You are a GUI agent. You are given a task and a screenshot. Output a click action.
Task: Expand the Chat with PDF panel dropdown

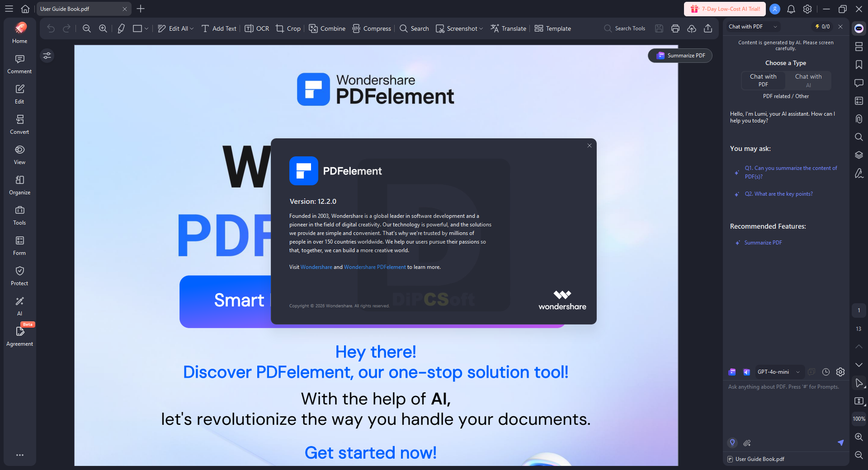click(x=775, y=27)
